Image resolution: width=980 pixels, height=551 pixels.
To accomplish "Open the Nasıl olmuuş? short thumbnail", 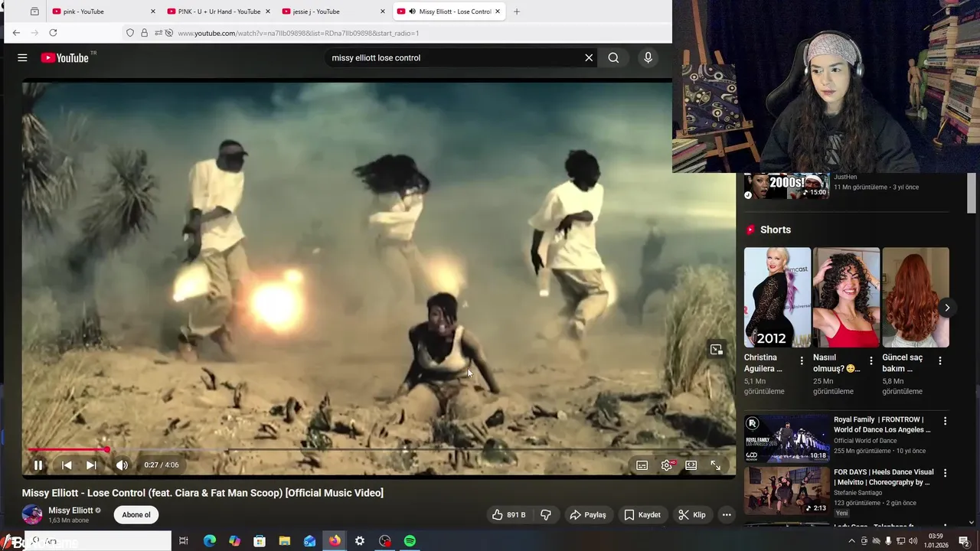I will (x=846, y=298).
